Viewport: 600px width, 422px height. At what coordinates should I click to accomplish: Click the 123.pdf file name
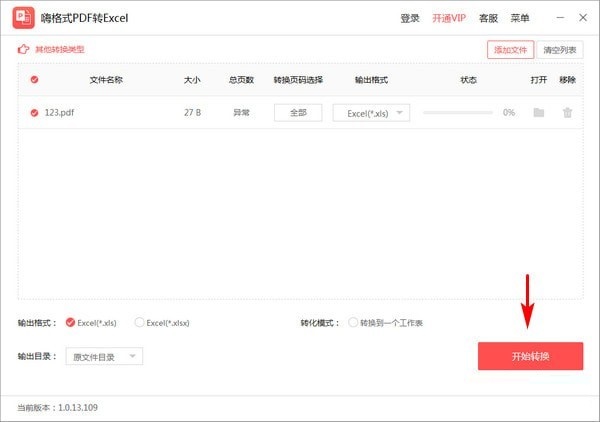(x=59, y=112)
